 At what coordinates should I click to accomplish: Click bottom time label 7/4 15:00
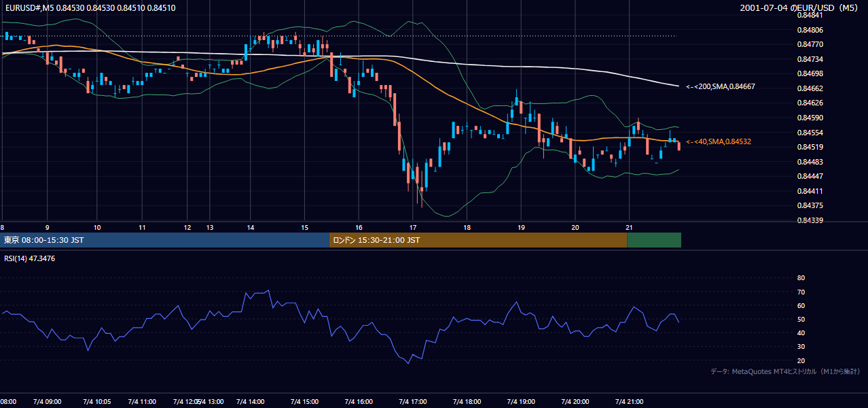tap(304, 402)
